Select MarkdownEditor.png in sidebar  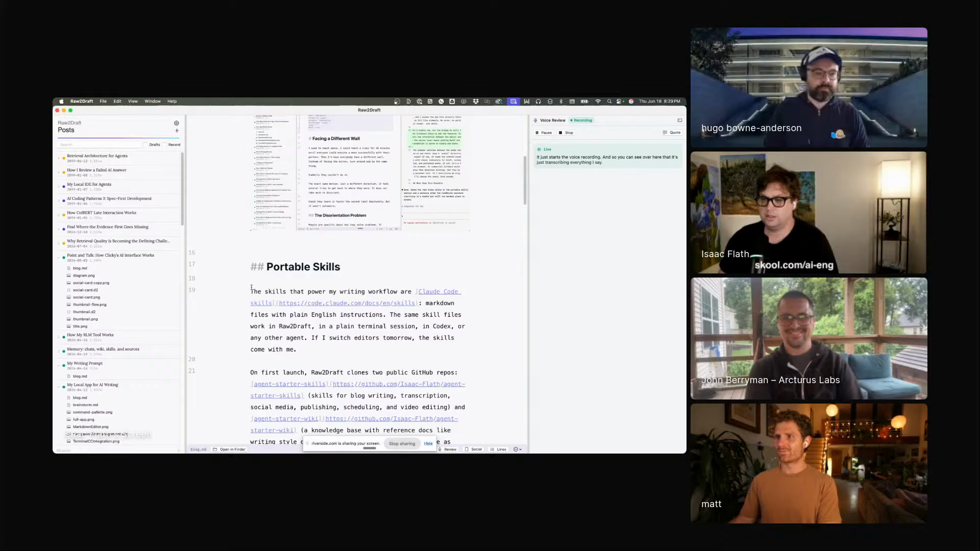90,427
